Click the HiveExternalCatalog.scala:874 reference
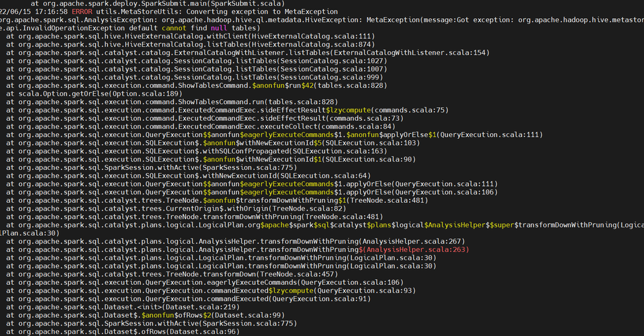This screenshot has height=336, width=644. (311, 45)
